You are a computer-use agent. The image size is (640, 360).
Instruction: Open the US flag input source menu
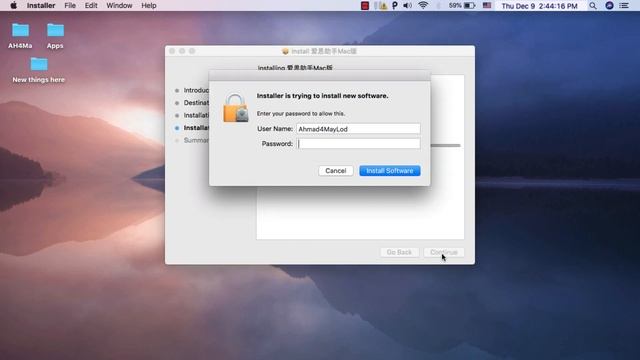point(487,5)
